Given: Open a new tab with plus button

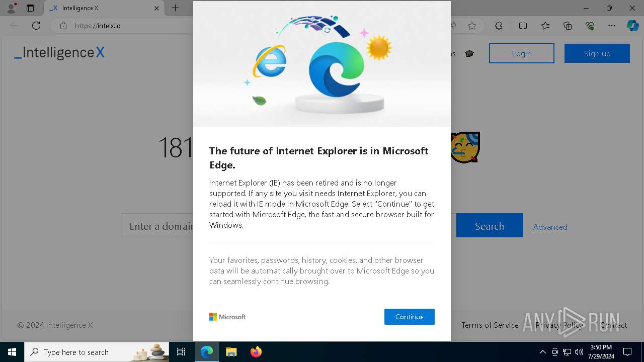Looking at the screenshot, I should [175, 8].
